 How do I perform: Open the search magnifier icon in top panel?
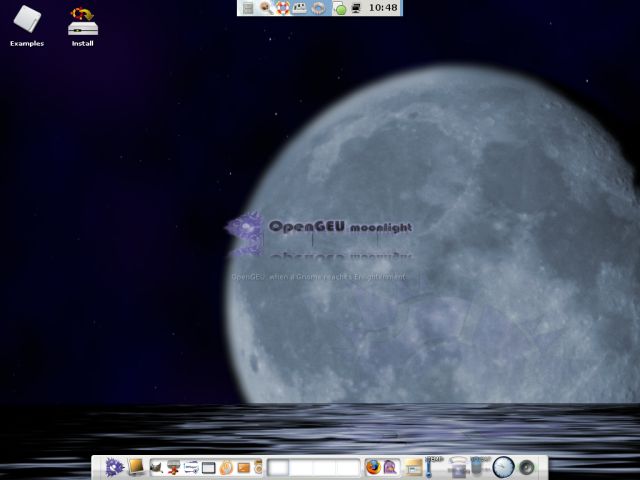pos(266,8)
